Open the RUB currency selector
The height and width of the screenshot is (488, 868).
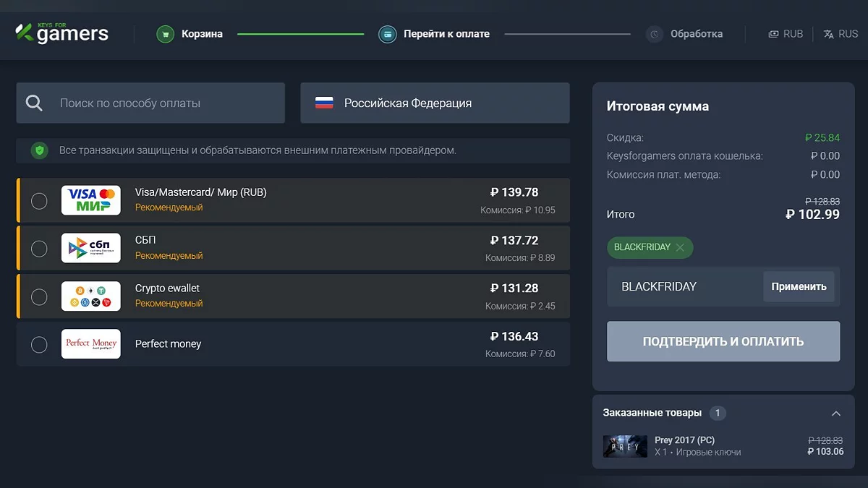[786, 34]
